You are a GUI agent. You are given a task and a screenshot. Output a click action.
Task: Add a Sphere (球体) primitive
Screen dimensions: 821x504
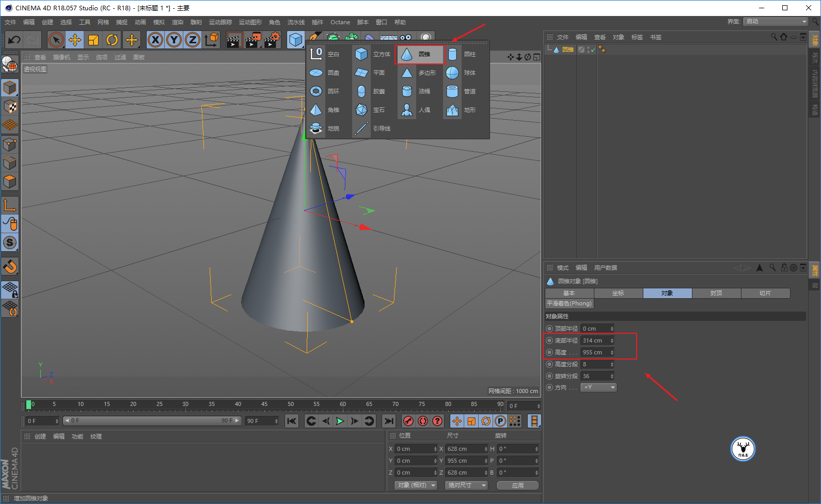461,73
